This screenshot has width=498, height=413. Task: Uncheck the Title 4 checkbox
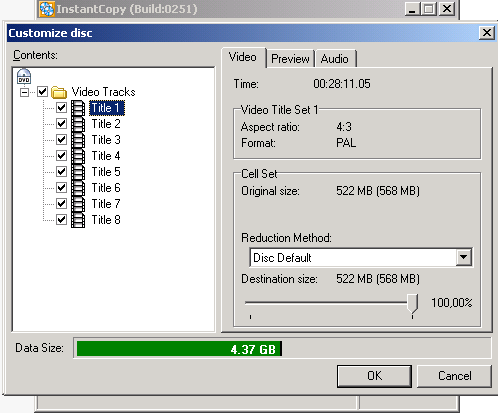62,156
